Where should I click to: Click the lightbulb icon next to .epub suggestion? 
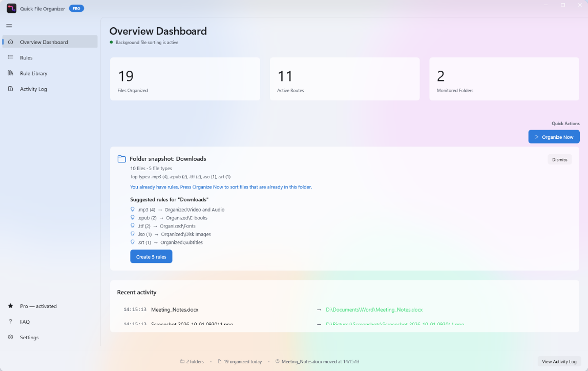(132, 218)
